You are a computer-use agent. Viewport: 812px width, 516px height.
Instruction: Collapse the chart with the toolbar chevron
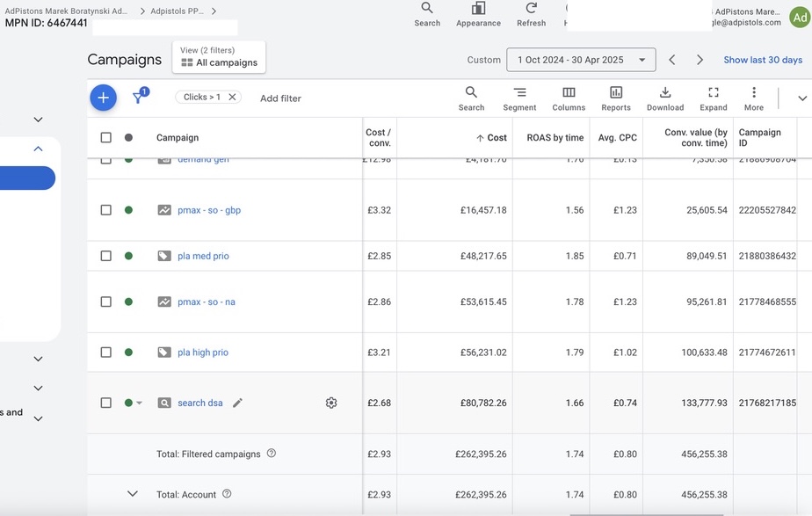pyautogui.click(x=802, y=98)
